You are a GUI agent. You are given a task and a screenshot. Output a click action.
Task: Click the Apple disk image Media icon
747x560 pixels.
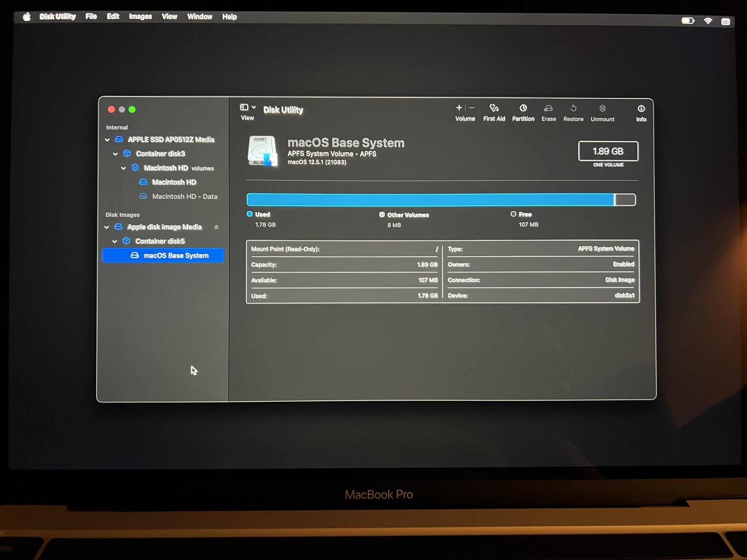tap(118, 227)
